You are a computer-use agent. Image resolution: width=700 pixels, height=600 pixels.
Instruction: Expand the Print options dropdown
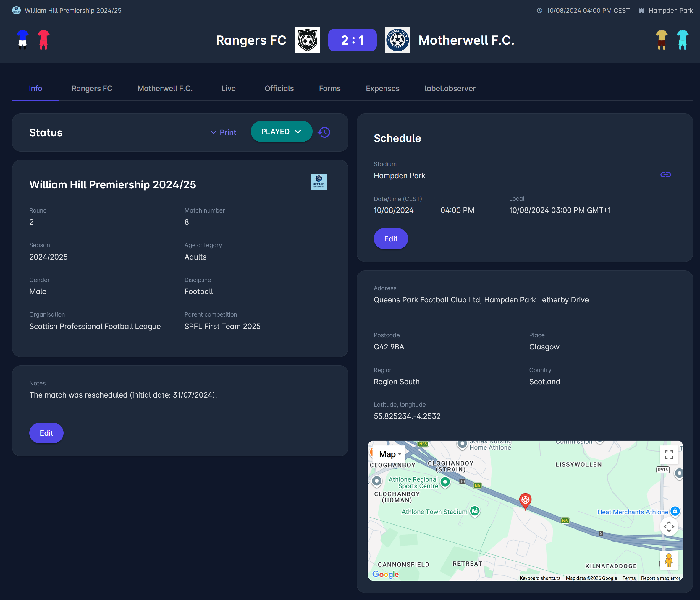pyautogui.click(x=223, y=132)
